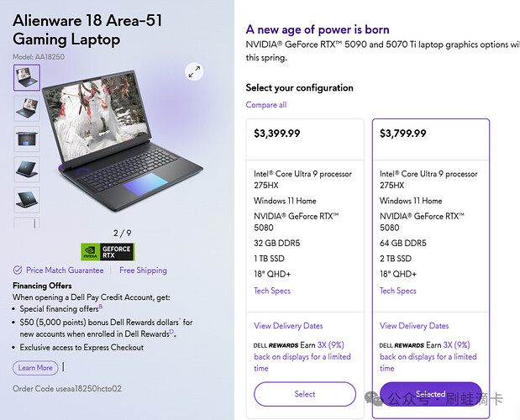Expand the laptop image to fullscreen
Image resolution: width=520 pixels, height=420 pixels.
click(195, 72)
